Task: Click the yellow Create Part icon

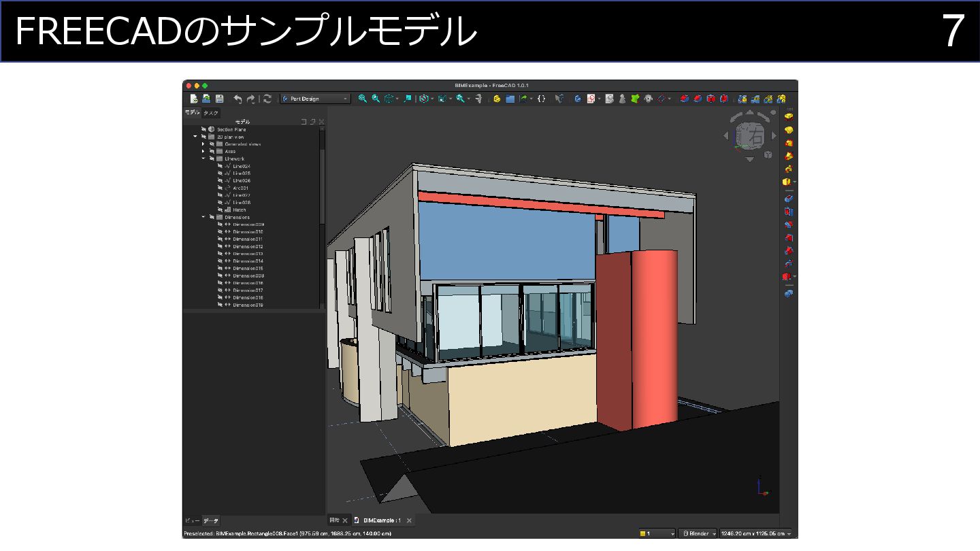Action: [496, 99]
